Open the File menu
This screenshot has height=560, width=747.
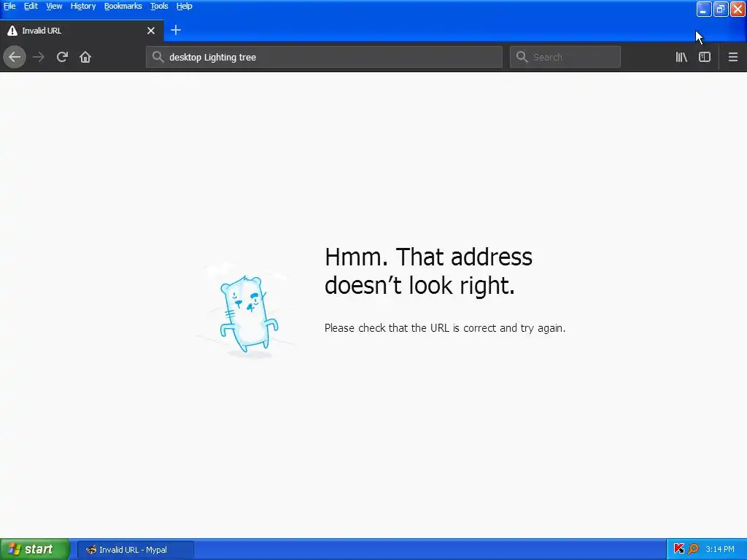9,6
